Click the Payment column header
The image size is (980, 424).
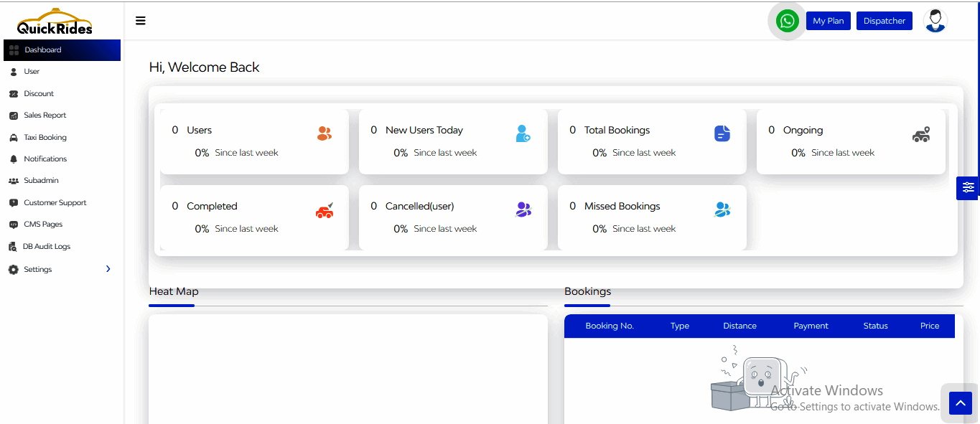click(x=811, y=326)
